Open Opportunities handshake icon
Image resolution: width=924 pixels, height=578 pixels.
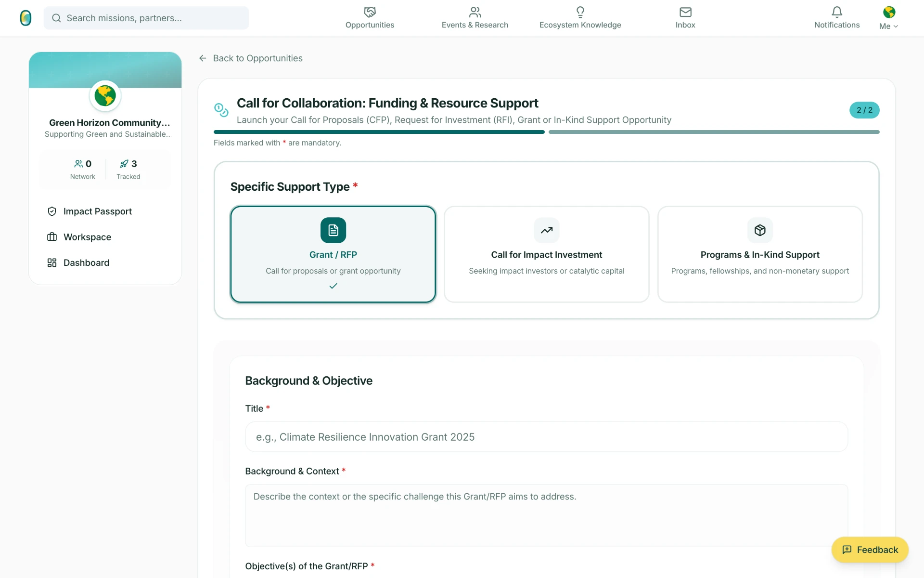point(370,12)
